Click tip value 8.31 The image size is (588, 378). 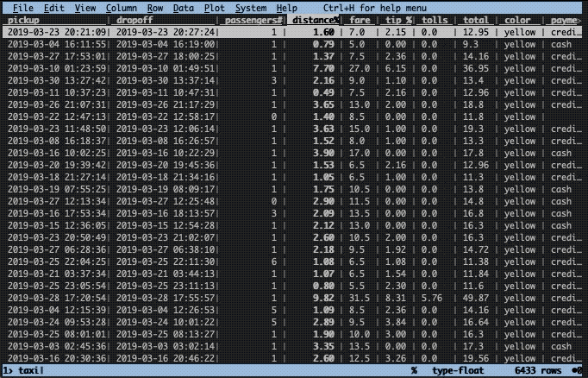click(396, 298)
